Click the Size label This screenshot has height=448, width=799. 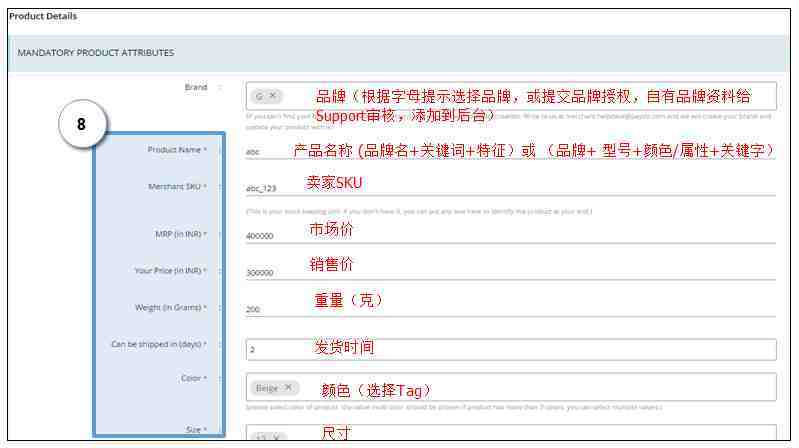coord(196,430)
